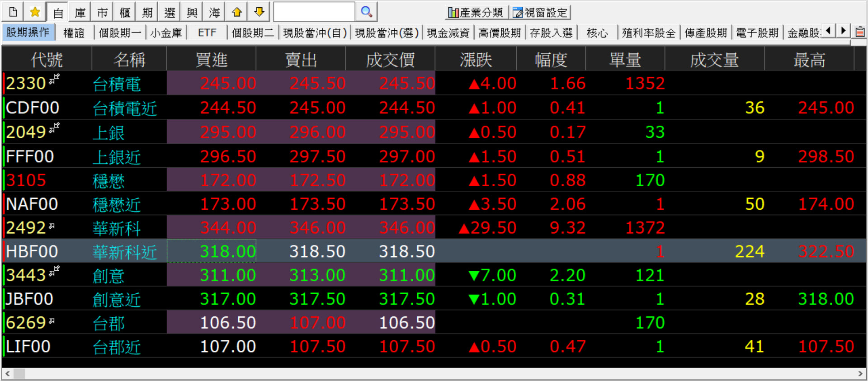Viewport: 868px width, 381px height.
Task: Open the 殖利率股全 tab
Action: [649, 33]
